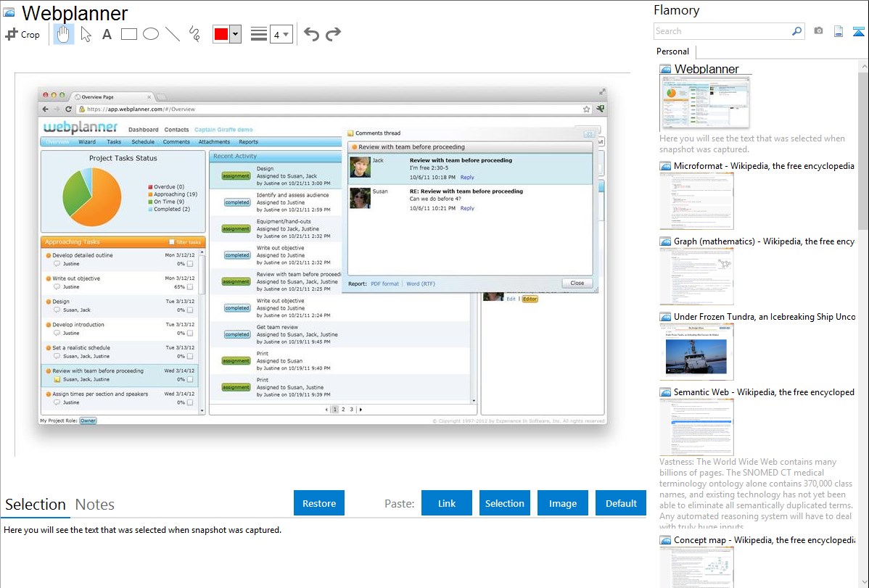Paste as Link button
This screenshot has width=869, height=588.
447,503
